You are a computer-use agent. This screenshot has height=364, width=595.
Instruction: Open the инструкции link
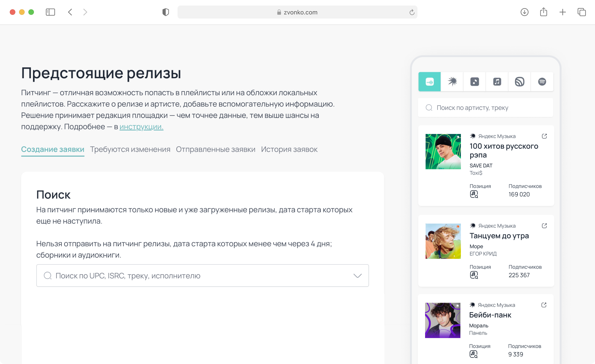141,127
